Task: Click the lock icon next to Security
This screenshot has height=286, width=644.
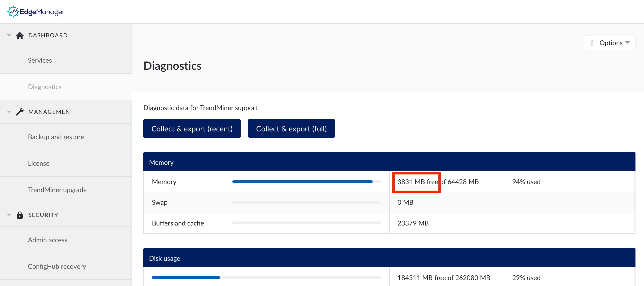Action: pyautogui.click(x=20, y=215)
